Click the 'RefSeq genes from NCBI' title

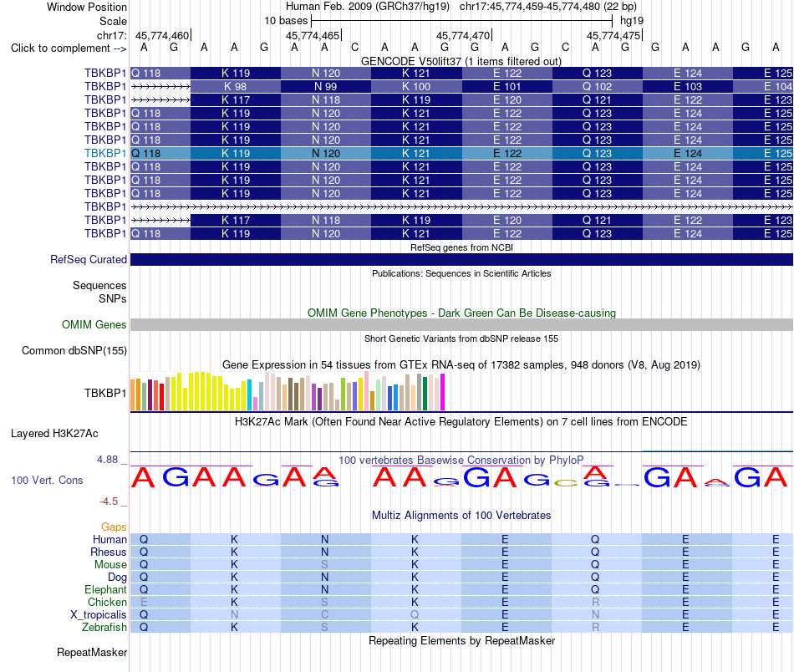tap(461, 247)
